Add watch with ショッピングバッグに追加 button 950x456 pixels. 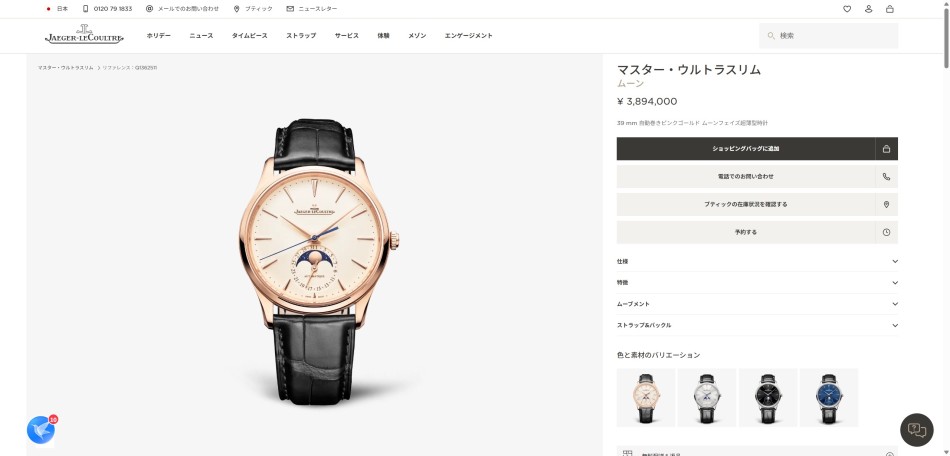point(746,149)
